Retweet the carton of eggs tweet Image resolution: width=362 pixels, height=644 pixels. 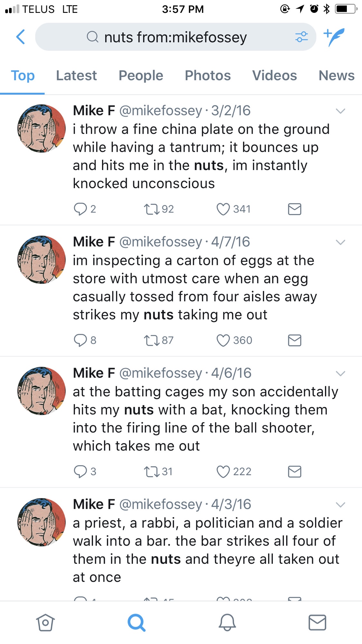click(x=151, y=340)
